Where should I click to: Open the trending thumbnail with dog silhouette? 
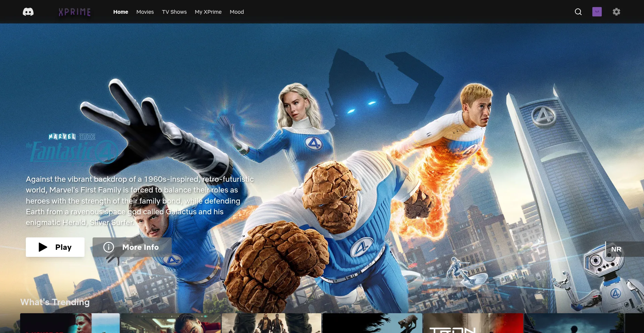[x=372, y=323]
